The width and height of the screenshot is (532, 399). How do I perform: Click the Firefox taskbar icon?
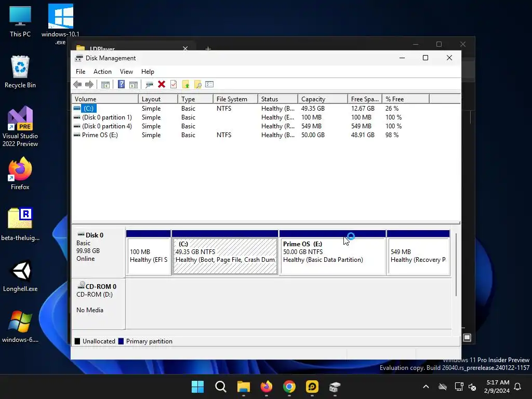(x=267, y=387)
